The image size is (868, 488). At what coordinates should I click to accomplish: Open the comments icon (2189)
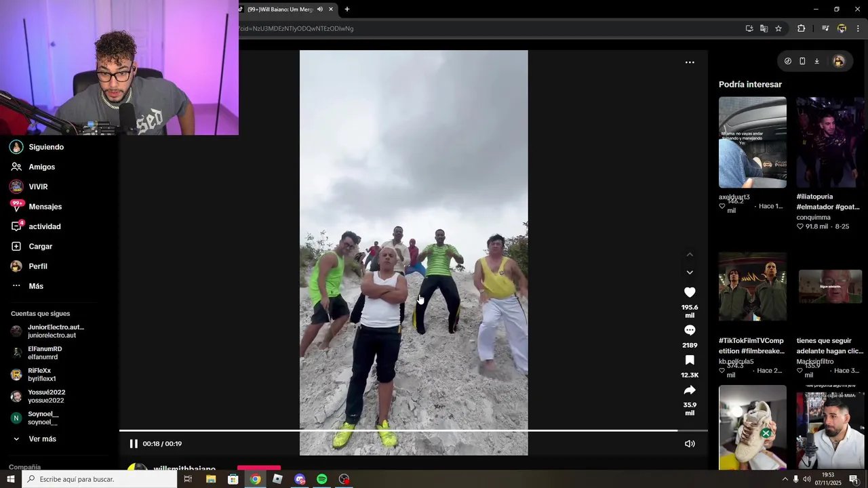(x=690, y=330)
